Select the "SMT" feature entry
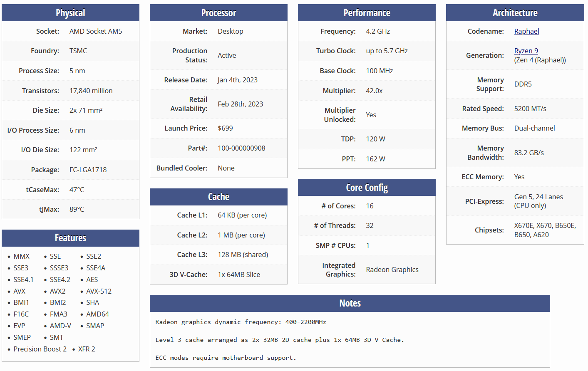The width and height of the screenshot is (588, 371). tap(57, 337)
